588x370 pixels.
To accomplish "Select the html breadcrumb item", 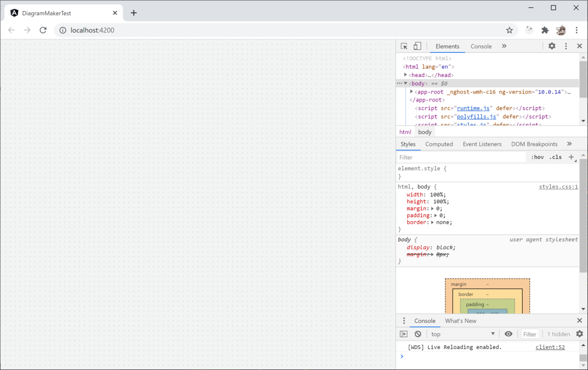I will [405, 132].
